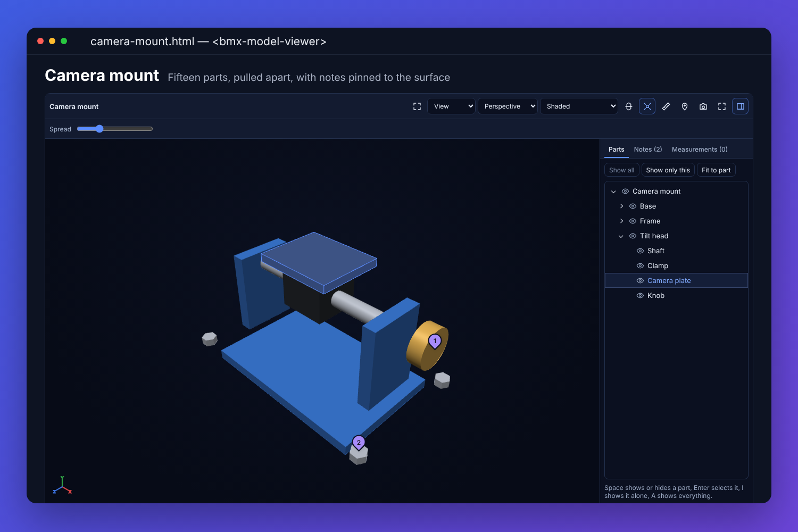Choose the add note pin tool
Viewport: 798px width, 532px height.
(684, 106)
